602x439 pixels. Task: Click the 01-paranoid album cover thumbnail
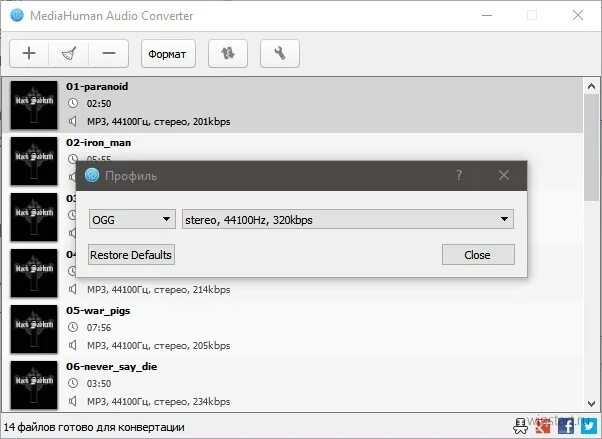click(34, 105)
